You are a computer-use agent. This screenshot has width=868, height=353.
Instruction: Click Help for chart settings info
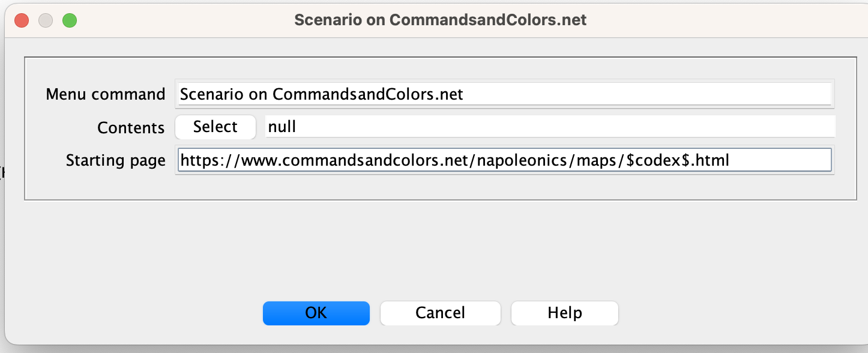(564, 313)
